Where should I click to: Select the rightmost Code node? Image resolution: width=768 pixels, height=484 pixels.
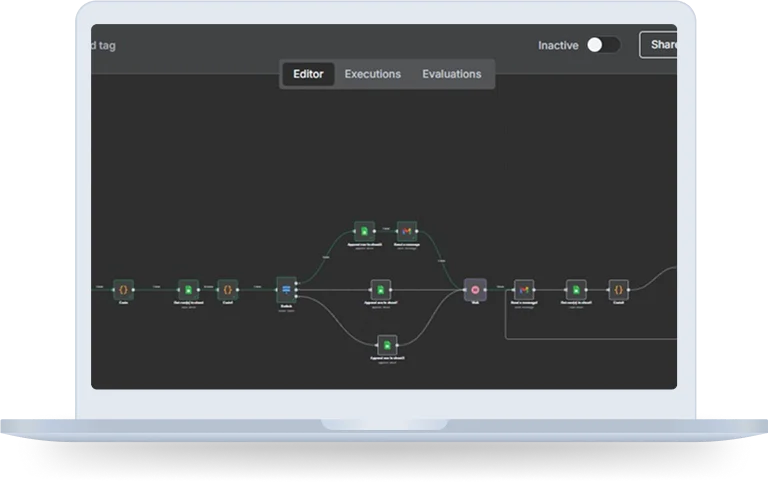(x=618, y=289)
